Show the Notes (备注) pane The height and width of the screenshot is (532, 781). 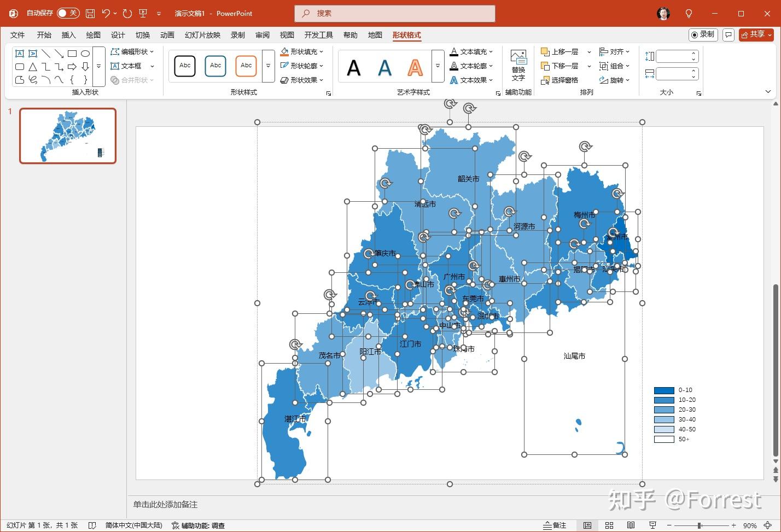click(x=555, y=525)
